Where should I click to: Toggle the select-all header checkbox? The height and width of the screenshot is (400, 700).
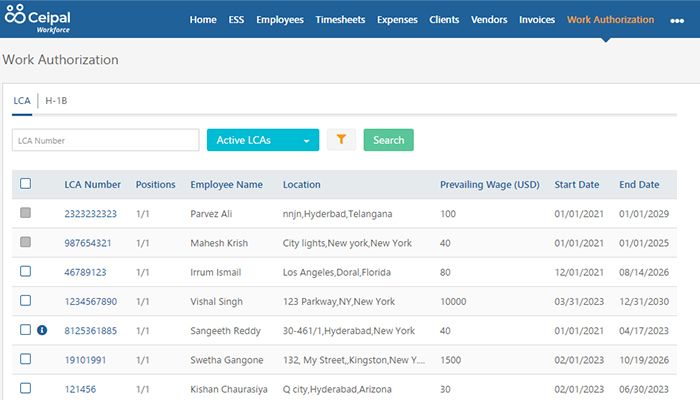pyautogui.click(x=26, y=184)
